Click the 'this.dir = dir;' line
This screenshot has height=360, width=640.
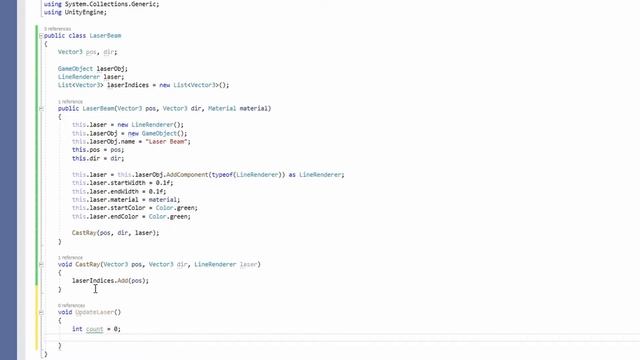98,158
